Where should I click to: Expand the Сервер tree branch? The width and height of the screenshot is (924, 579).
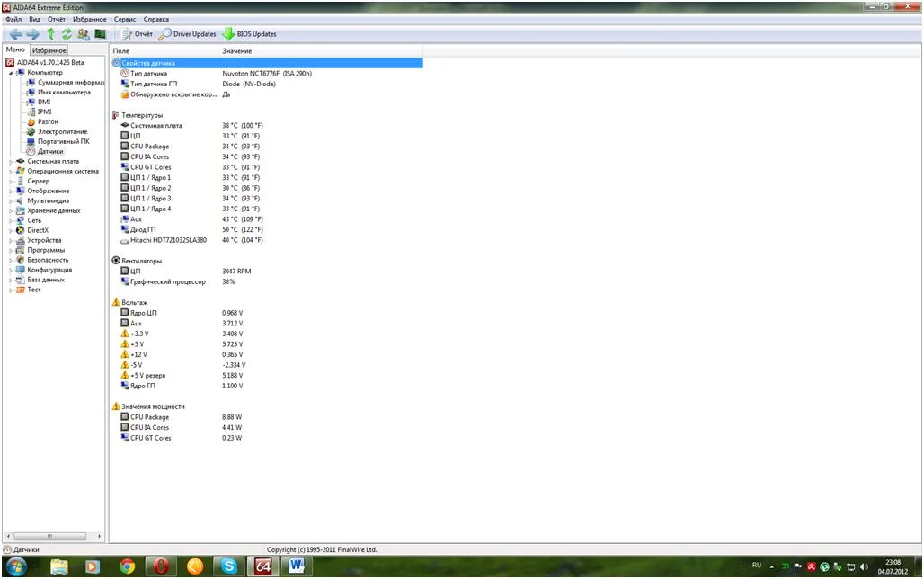coord(11,181)
